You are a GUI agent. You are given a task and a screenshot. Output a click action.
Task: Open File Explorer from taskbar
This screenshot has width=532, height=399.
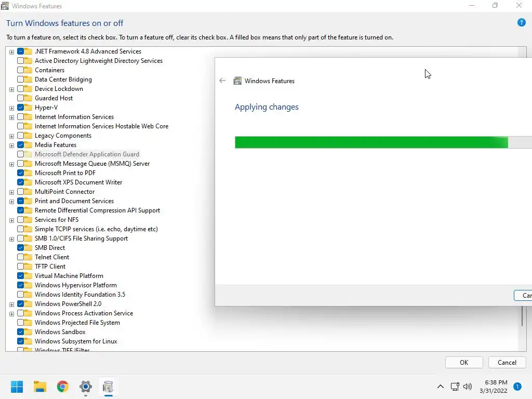tap(39, 387)
